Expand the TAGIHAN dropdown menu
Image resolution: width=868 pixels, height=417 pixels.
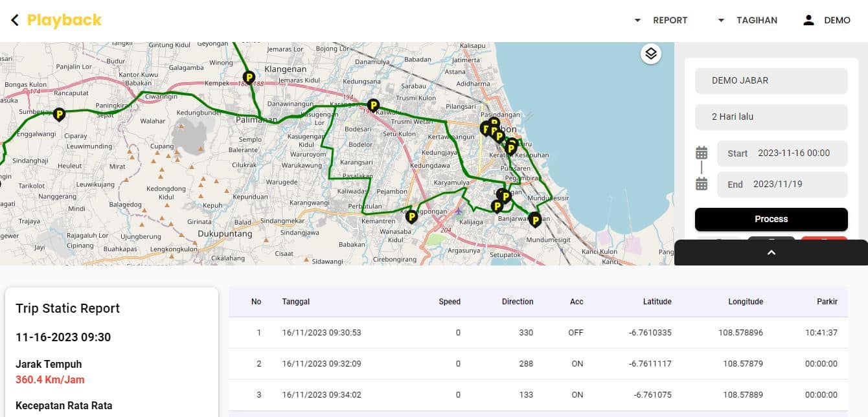pyautogui.click(x=748, y=20)
